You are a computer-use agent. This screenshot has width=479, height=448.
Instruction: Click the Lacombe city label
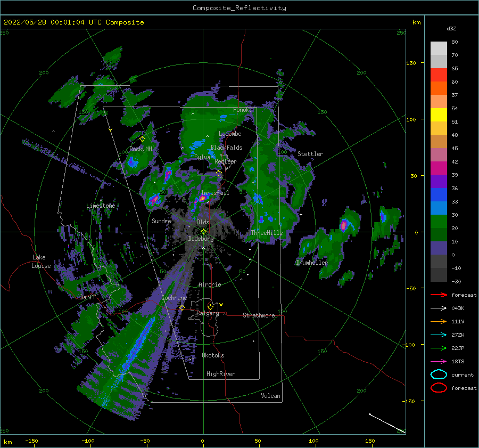[x=230, y=134]
